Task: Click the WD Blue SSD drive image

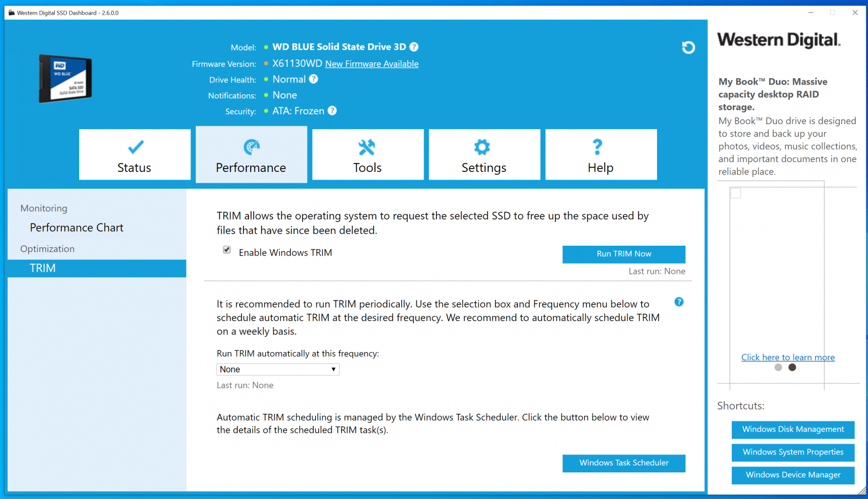Action: pyautogui.click(x=66, y=79)
